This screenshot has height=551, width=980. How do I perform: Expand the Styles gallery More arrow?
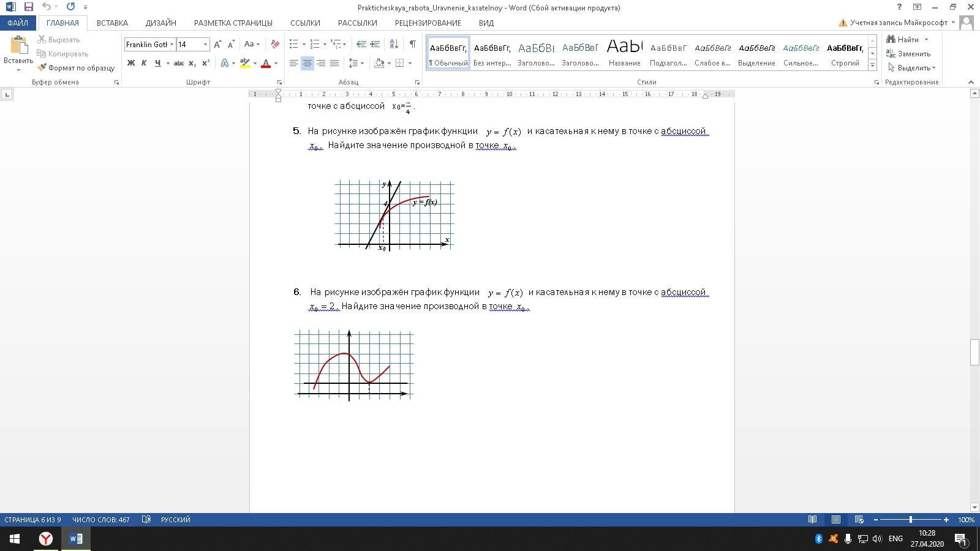tap(872, 64)
